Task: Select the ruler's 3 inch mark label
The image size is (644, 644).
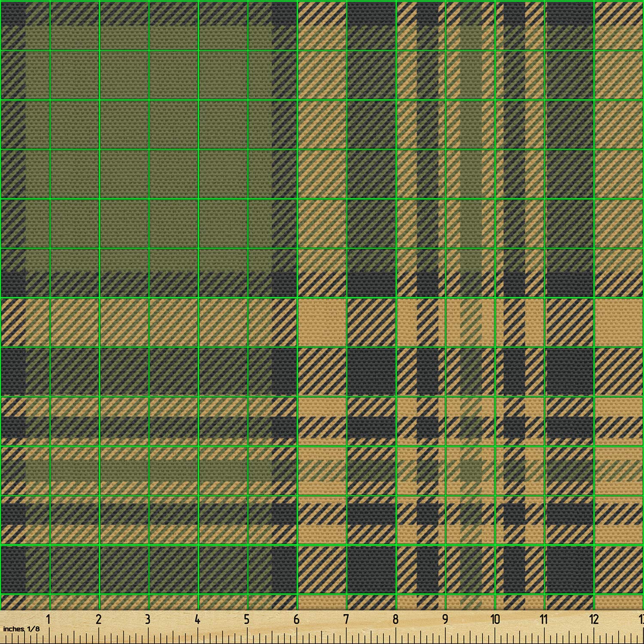Action: [x=148, y=620]
